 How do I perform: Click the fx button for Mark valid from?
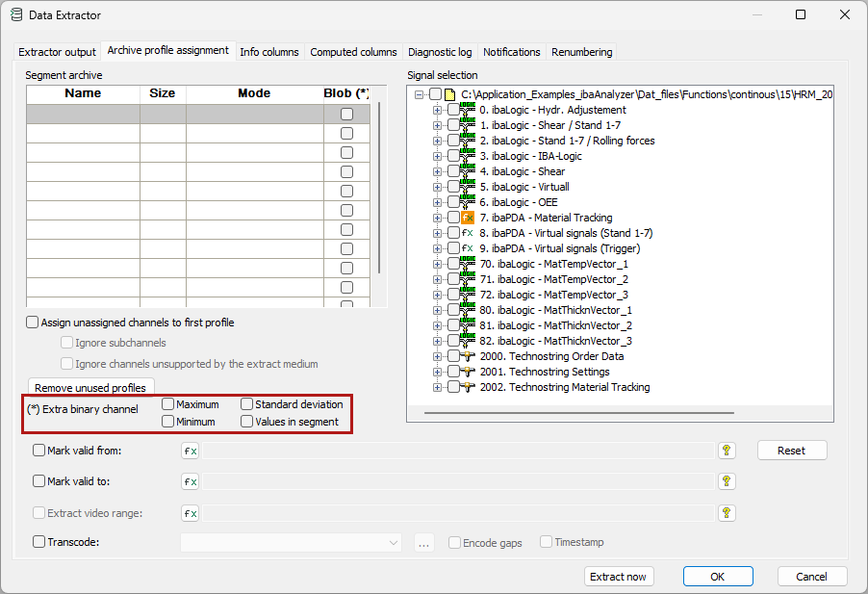190,452
